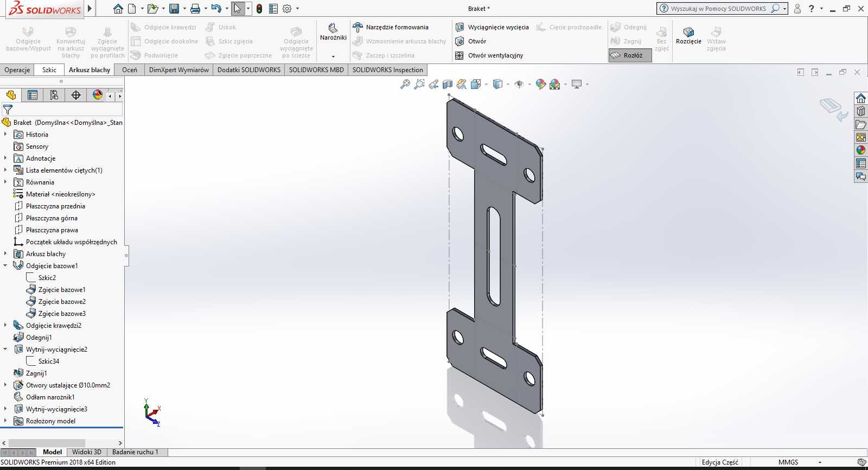Image resolution: width=868 pixels, height=470 pixels.
Task: Open the Home welcome icon in quick toolbar
Action: click(x=118, y=9)
